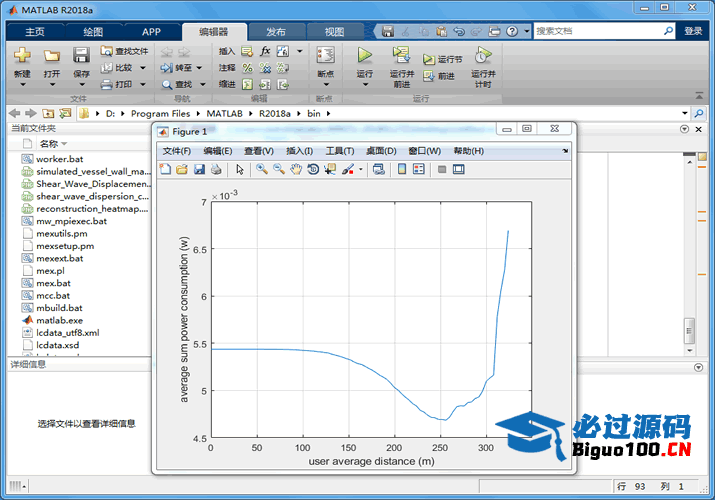This screenshot has height=500, width=715.
Task: Click the Save Figure disk icon
Action: tap(199, 170)
